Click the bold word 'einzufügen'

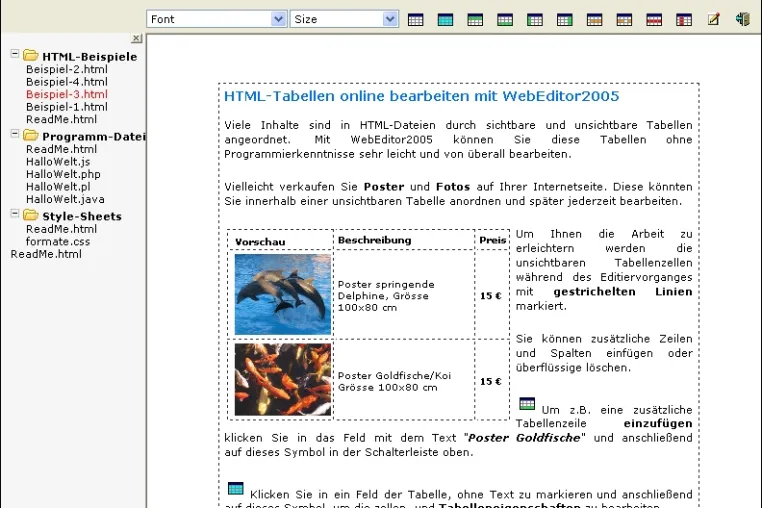tap(658, 423)
